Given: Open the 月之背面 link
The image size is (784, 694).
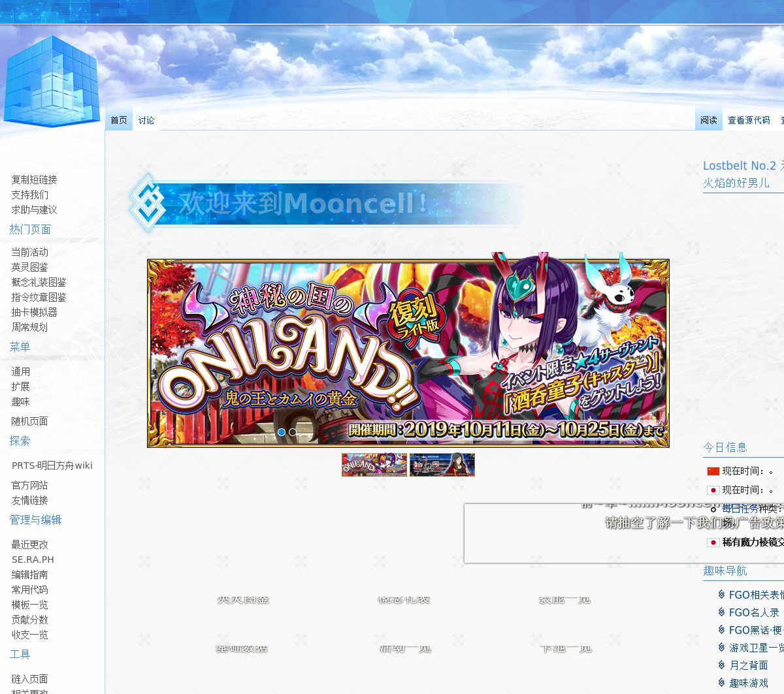Looking at the screenshot, I should (x=749, y=665).
